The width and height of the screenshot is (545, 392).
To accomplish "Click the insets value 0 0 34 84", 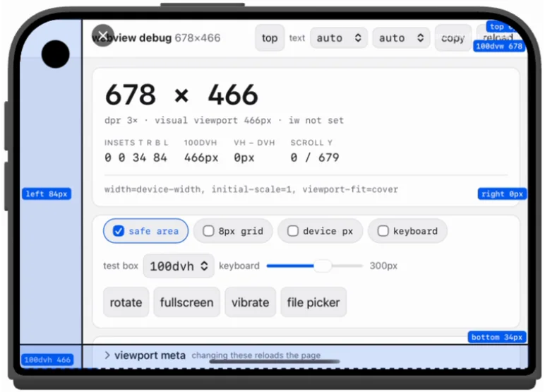I will [x=136, y=158].
